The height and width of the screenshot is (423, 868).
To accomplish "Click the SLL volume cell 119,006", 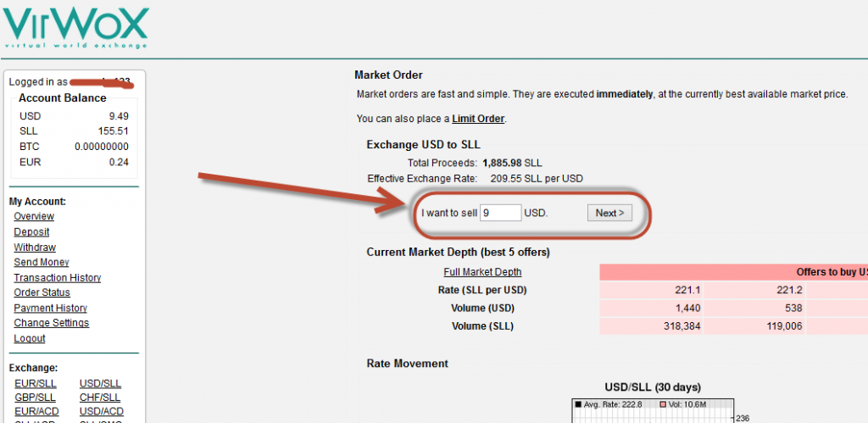I will (754, 326).
